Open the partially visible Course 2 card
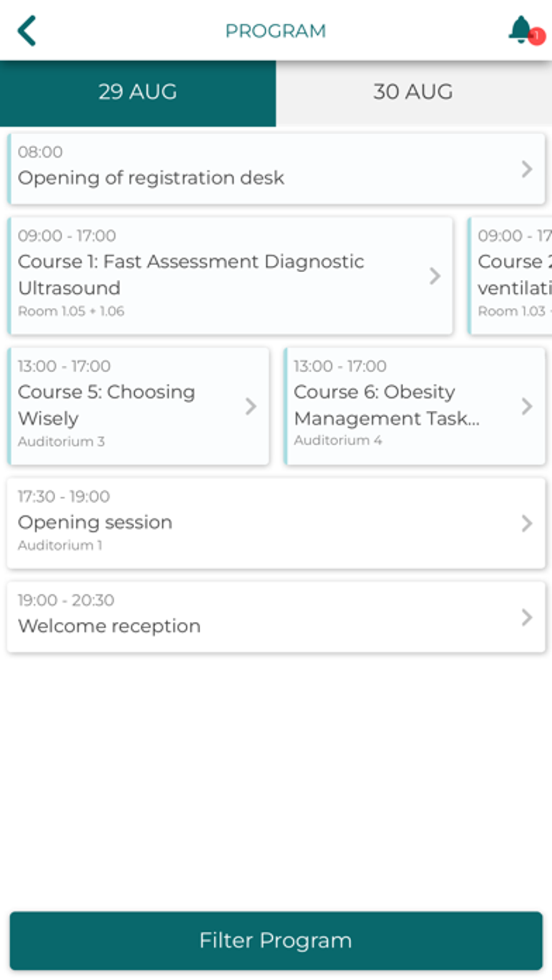The width and height of the screenshot is (552, 980). [x=511, y=276]
